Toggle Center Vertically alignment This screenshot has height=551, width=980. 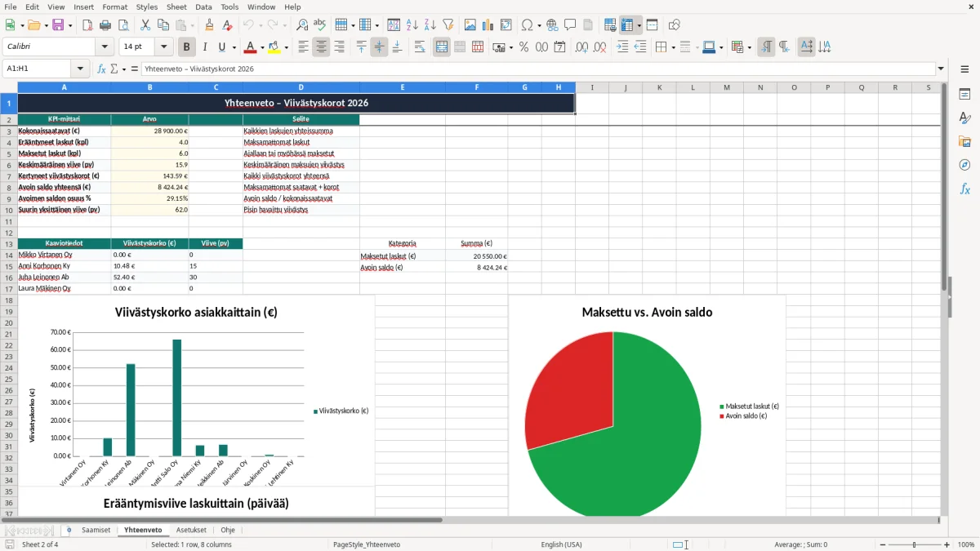[x=379, y=47]
